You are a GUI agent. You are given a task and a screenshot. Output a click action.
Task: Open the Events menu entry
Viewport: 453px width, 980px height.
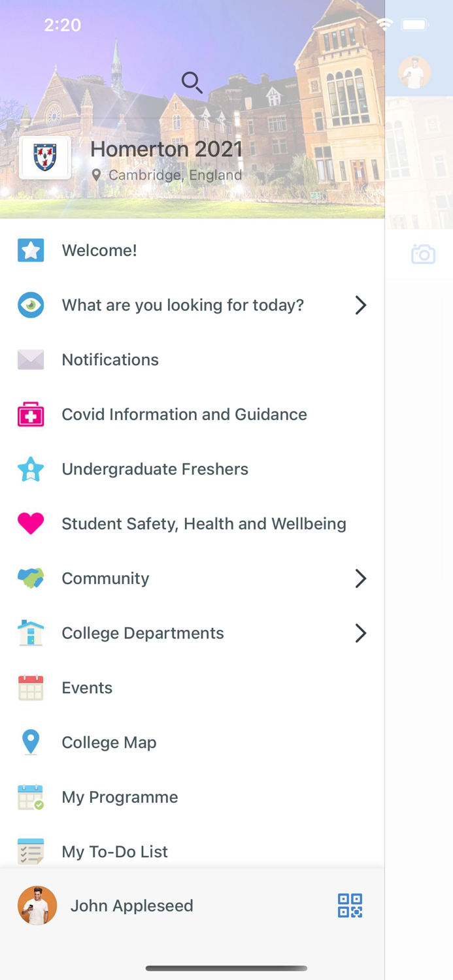coord(87,688)
